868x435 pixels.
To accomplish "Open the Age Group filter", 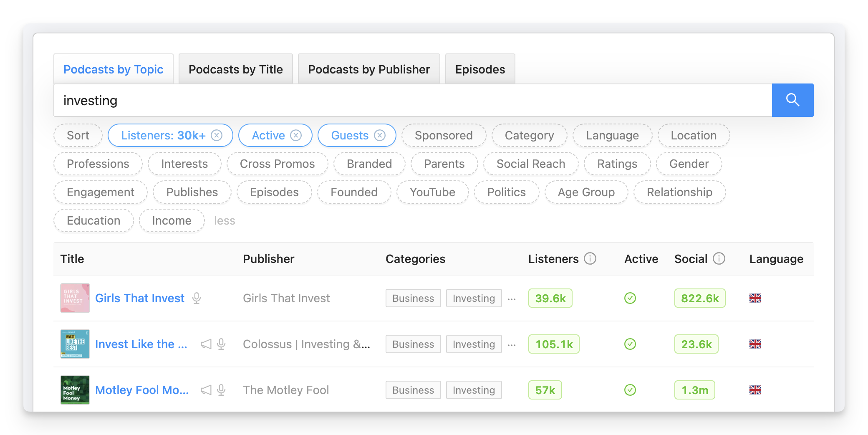I will coord(586,192).
